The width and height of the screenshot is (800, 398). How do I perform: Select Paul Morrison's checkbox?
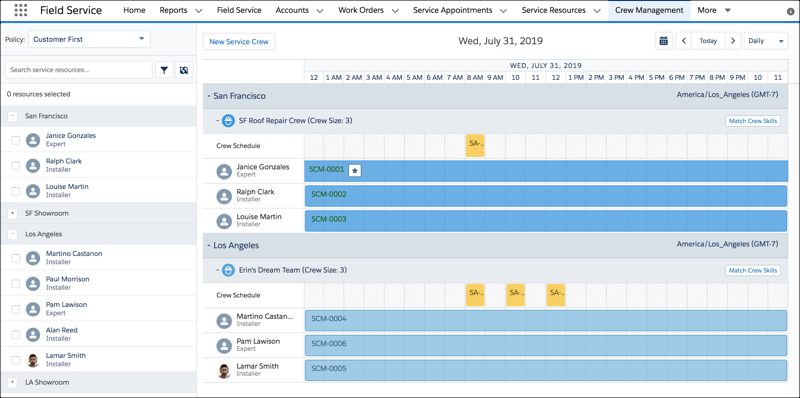pyautogui.click(x=16, y=283)
